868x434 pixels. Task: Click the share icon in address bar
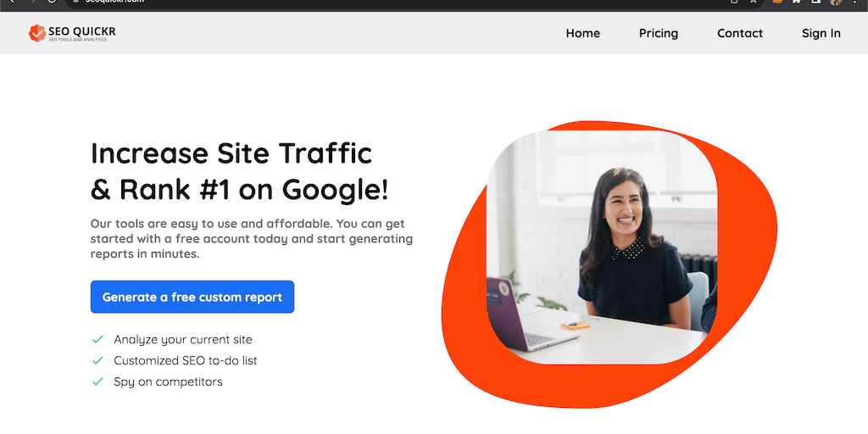(734, 2)
